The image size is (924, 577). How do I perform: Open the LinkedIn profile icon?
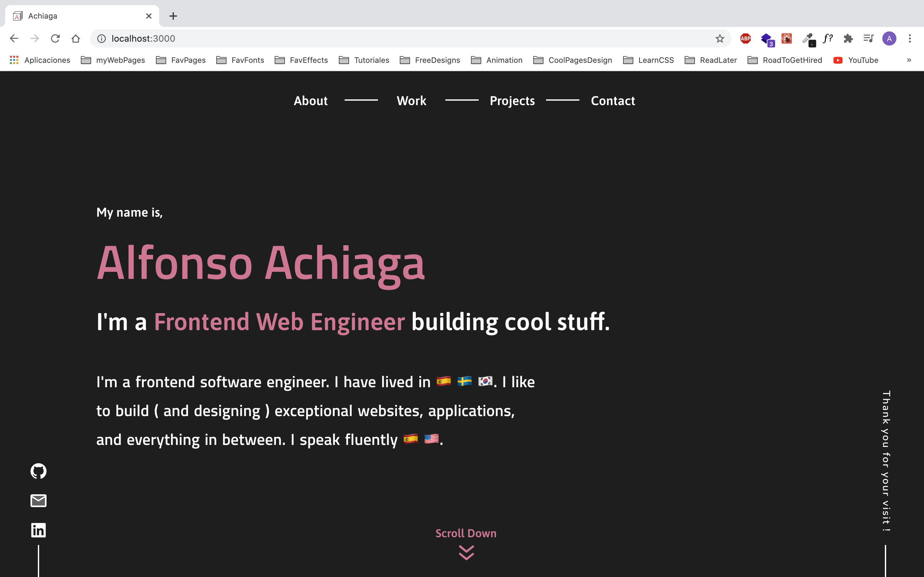tap(38, 530)
